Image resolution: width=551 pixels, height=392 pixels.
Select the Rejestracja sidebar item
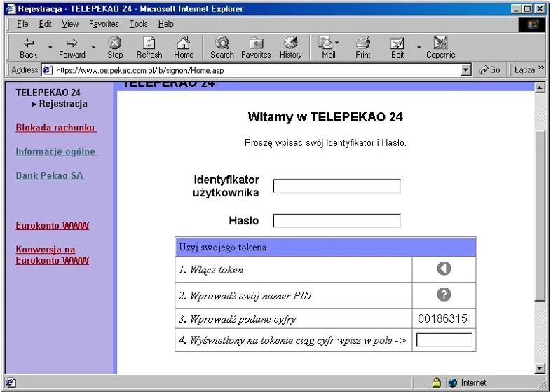pyautogui.click(x=63, y=104)
